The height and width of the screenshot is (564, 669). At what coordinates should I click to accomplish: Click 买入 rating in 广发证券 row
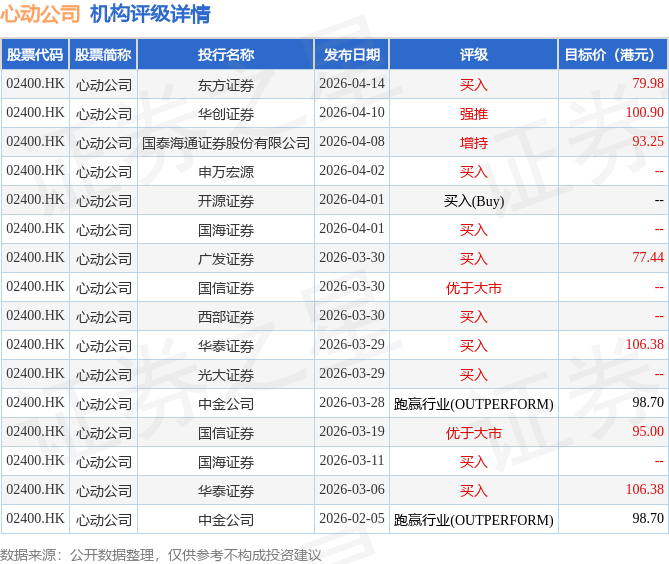(474, 259)
